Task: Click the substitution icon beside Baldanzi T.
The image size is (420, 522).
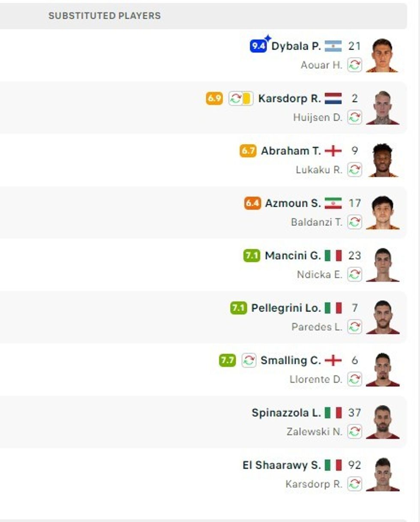Action: pyautogui.click(x=354, y=222)
